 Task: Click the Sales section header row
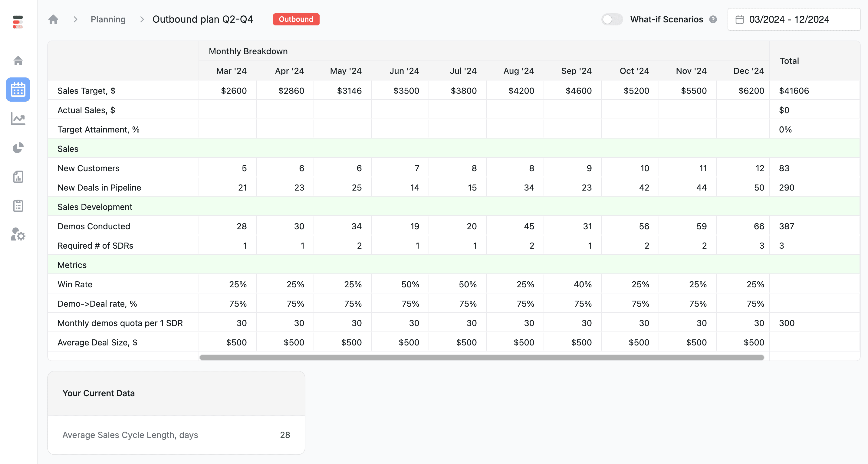click(x=454, y=149)
